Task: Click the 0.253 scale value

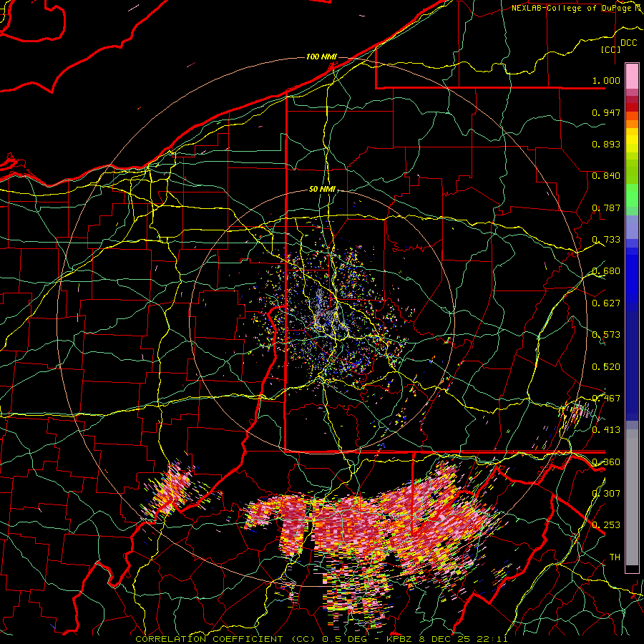Action: point(606,525)
